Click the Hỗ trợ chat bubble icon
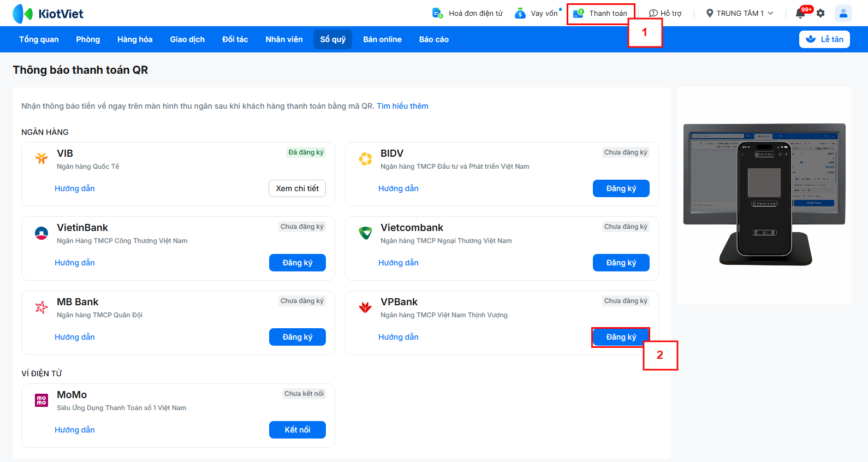 (x=653, y=13)
